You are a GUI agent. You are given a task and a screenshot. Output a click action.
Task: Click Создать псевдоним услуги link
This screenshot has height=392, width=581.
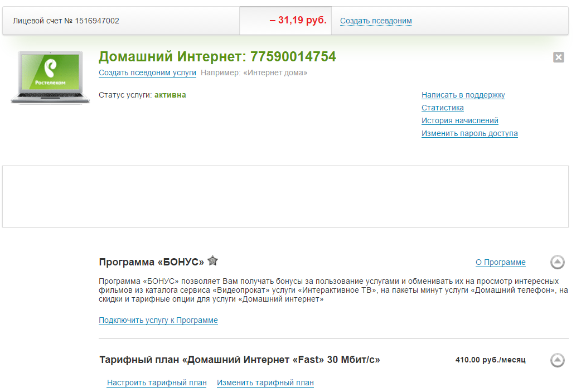147,72
